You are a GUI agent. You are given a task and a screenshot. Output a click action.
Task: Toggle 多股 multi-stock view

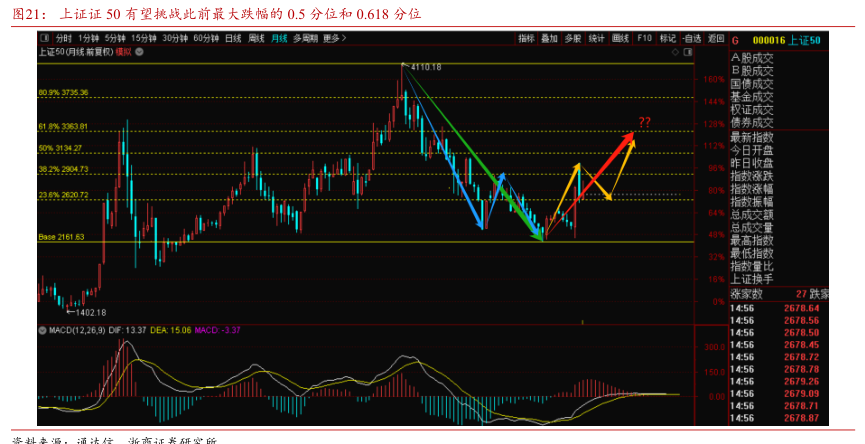573,38
